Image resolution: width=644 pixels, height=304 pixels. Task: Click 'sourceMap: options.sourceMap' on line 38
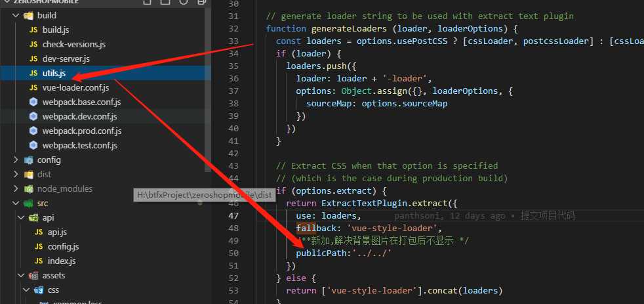tap(376, 104)
